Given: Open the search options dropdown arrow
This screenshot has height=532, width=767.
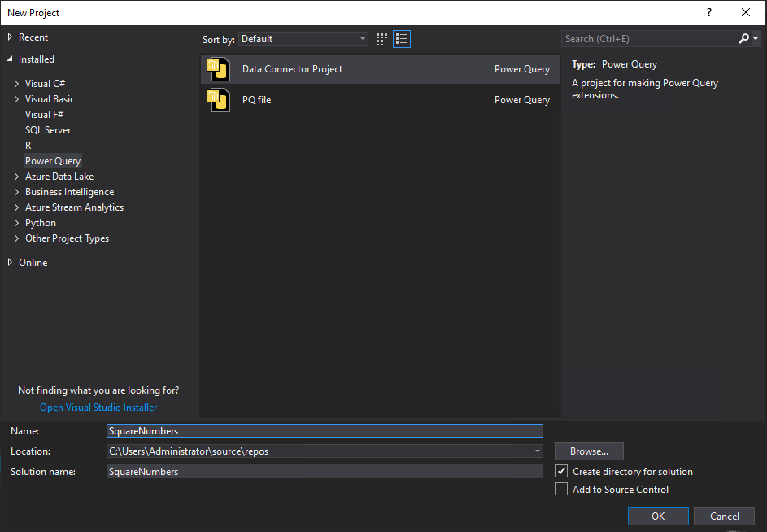Looking at the screenshot, I should [756, 39].
